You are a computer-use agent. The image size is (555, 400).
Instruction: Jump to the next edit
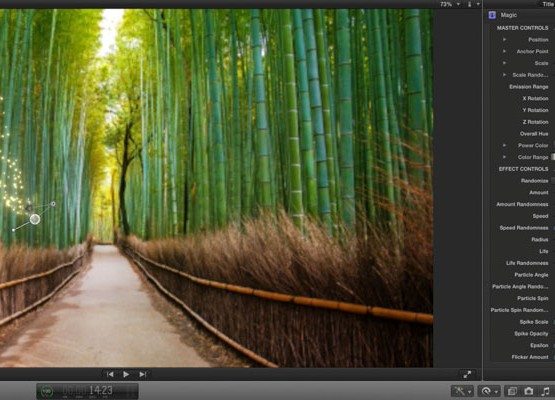143,374
